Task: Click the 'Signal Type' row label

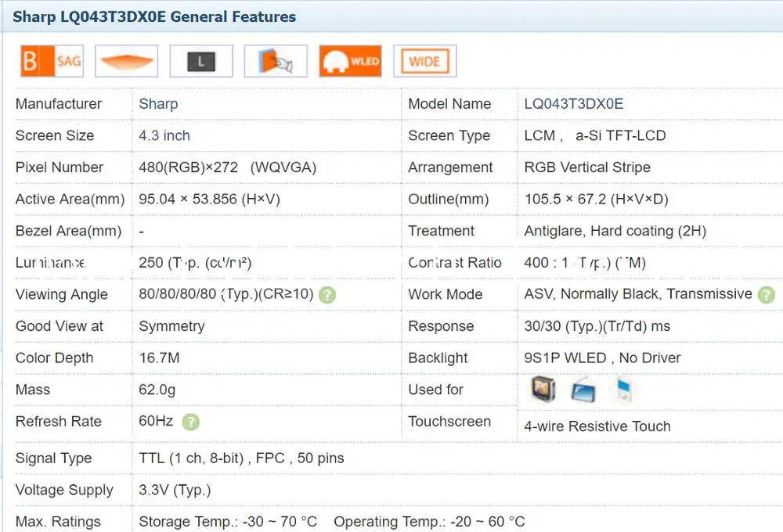Action: point(53,458)
